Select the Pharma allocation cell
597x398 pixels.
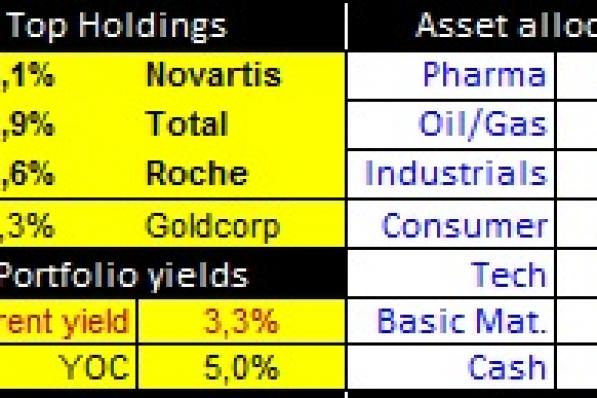(451, 75)
